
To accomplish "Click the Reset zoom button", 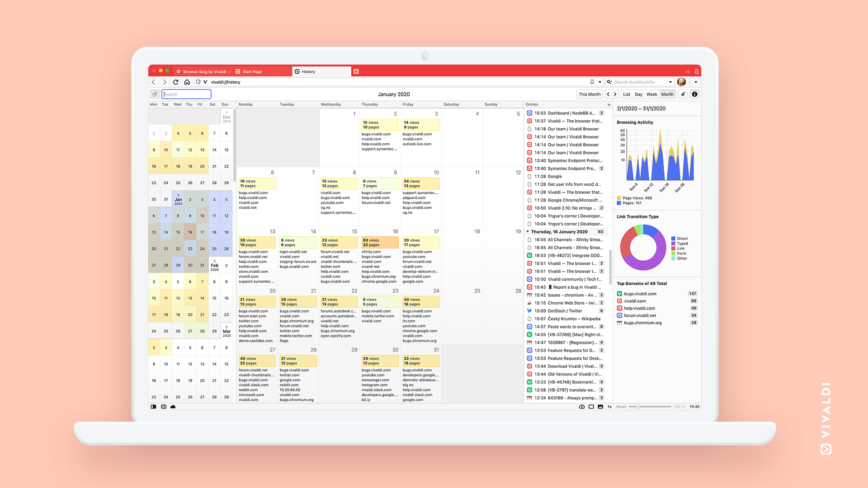I will (x=624, y=406).
